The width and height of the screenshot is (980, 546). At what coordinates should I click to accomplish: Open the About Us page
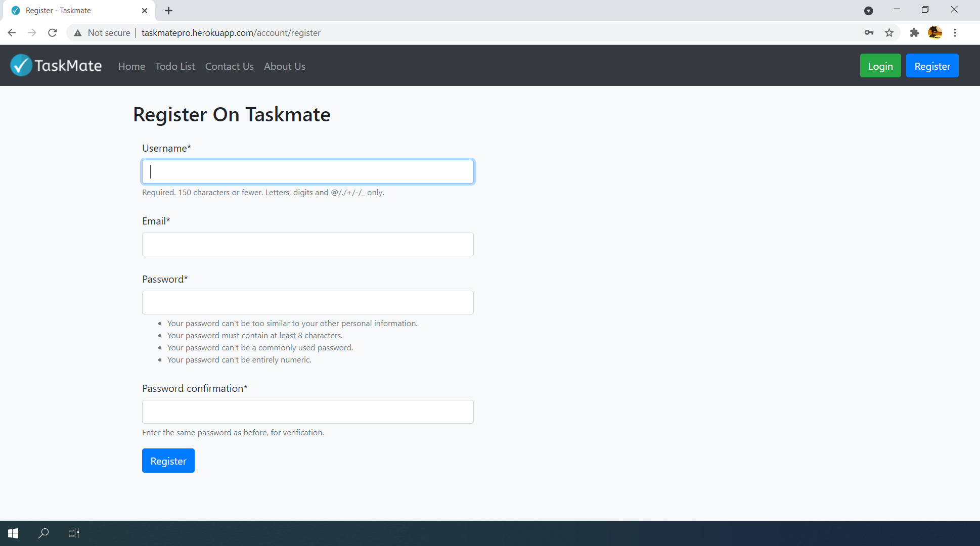click(x=284, y=66)
